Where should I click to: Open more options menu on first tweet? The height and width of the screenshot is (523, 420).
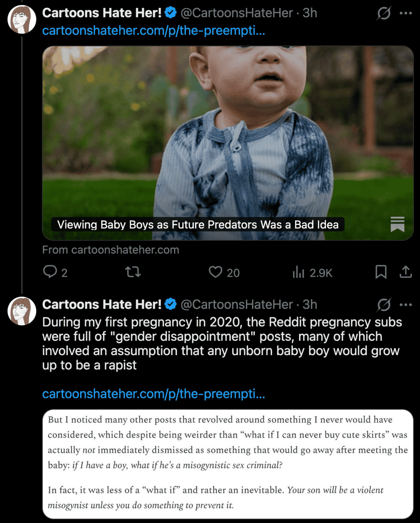point(406,14)
